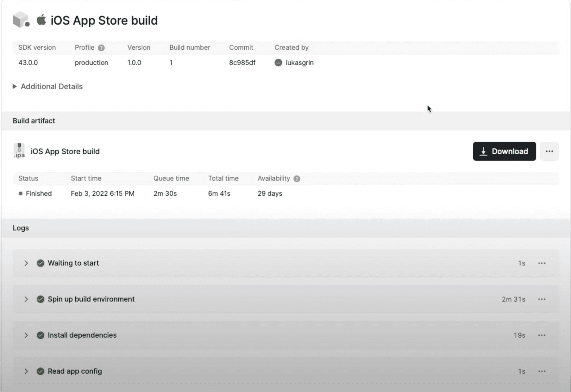This screenshot has height=392, width=571.
Task: Click the Download button
Action: (504, 151)
